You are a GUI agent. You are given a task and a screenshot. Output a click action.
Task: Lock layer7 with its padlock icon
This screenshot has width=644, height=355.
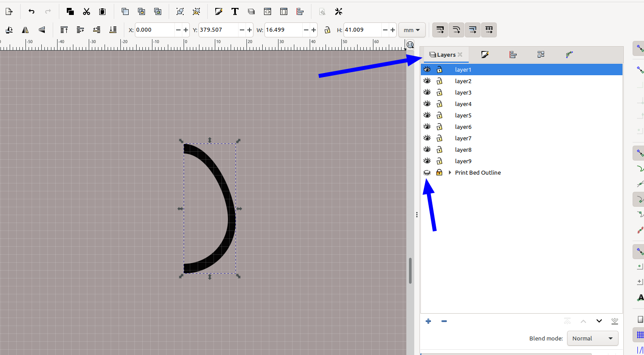[x=439, y=138]
